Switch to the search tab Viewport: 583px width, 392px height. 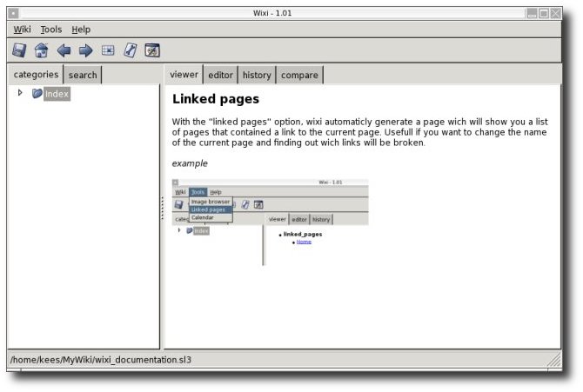tap(83, 75)
